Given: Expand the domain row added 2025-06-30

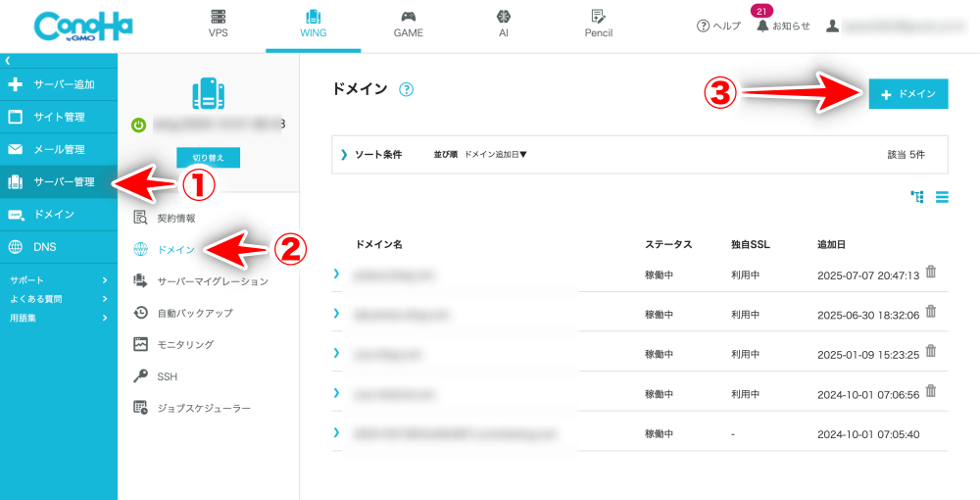Looking at the screenshot, I should click(x=336, y=313).
